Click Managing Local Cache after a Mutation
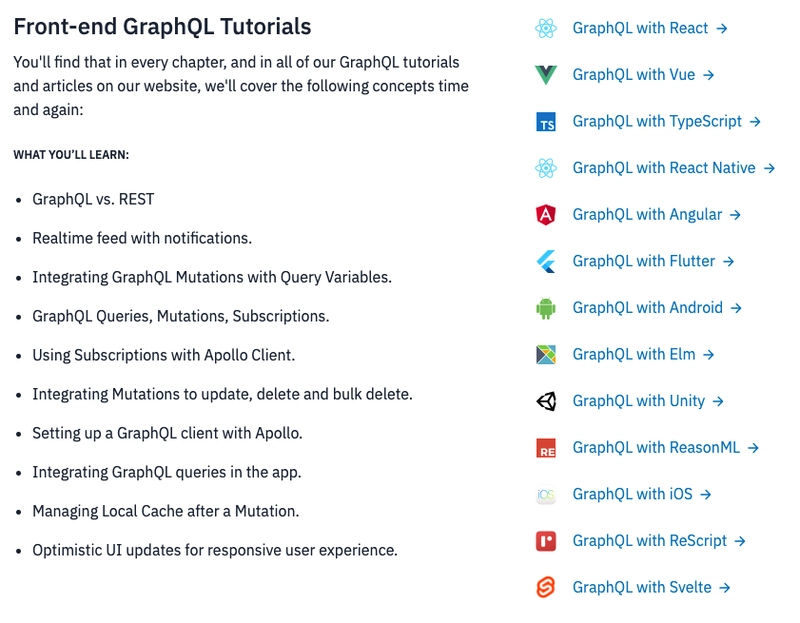This screenshot has width=800, height=623. pyautogui.click(x=166, y=511)
